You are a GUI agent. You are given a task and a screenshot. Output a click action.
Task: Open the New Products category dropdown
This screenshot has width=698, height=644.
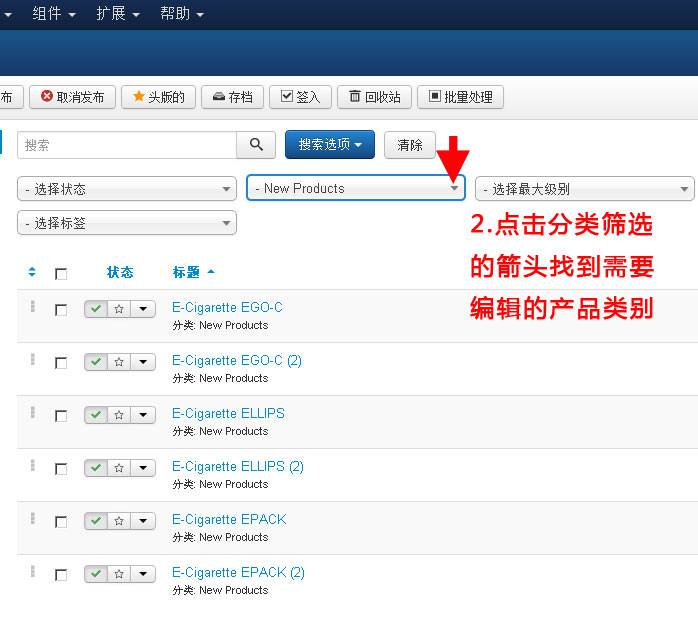click(356, 188)
